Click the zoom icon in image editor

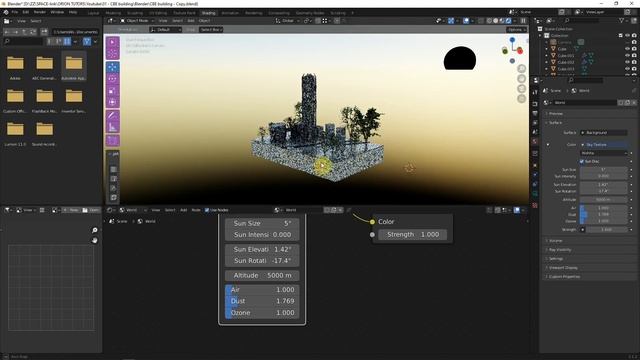(x=95, y=230)
